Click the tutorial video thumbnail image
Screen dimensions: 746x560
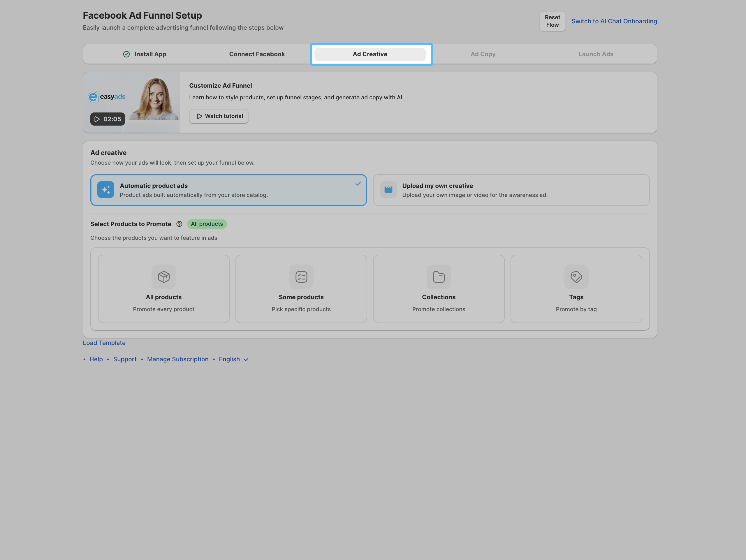pos(131,103)
